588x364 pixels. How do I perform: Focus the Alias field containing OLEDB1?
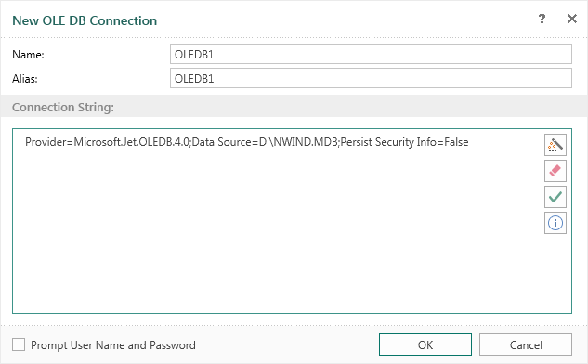click(371, 78)
